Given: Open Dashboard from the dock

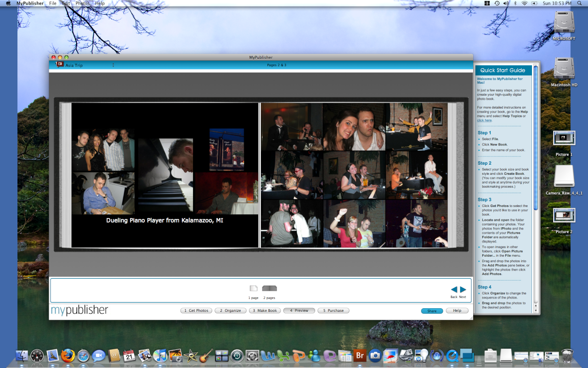Looking at the screenshot, I should tap(37, 355).
